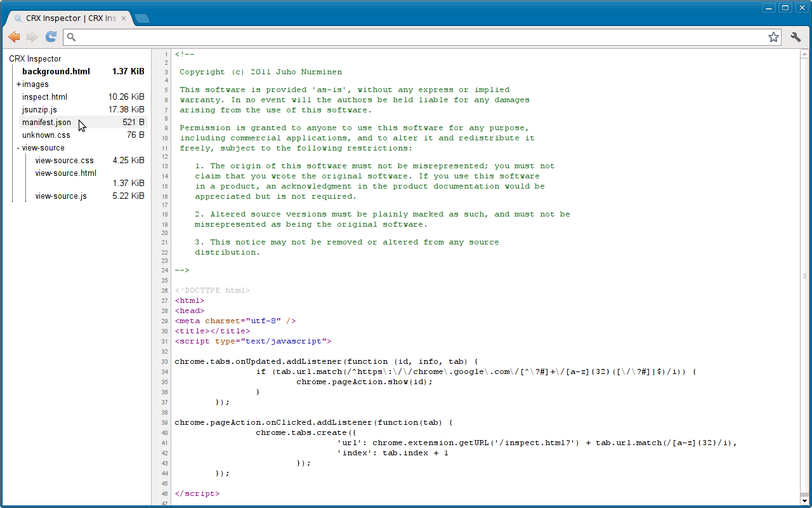Click the '<!DOCTYPE html>' line
The image size is (812, 508).
[x=213, y=291]
